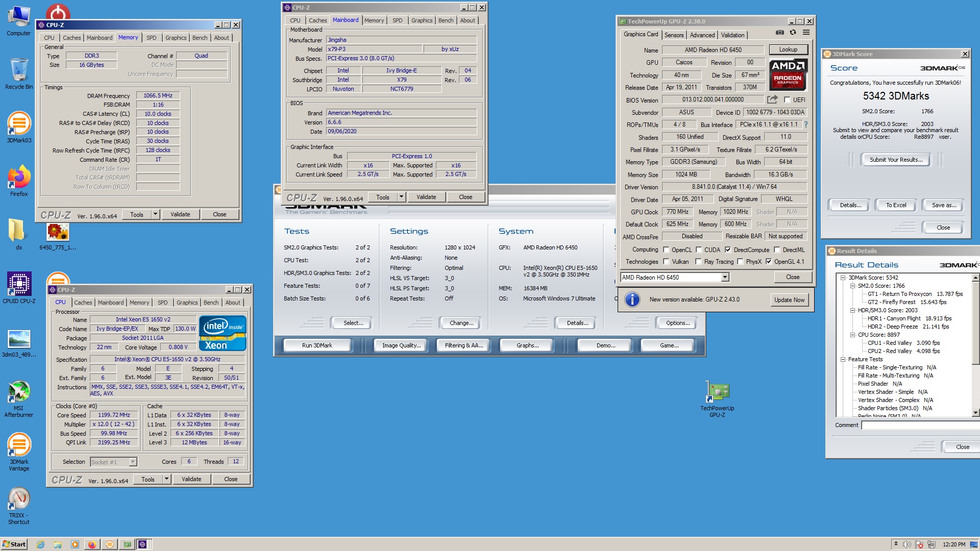This screenshot has width=980, height=551.
Task: Switch to the Sensors tab in GPU-Z
Action: (674, 35)
